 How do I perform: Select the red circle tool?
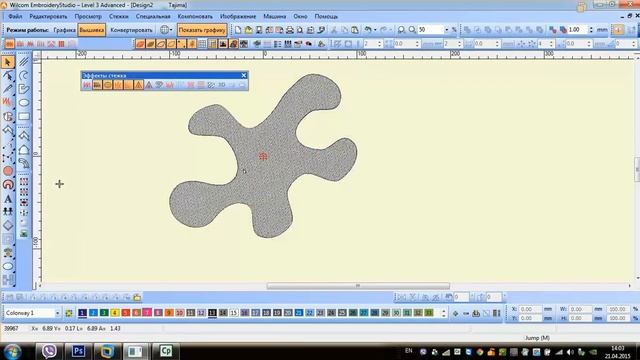point(8,171)
